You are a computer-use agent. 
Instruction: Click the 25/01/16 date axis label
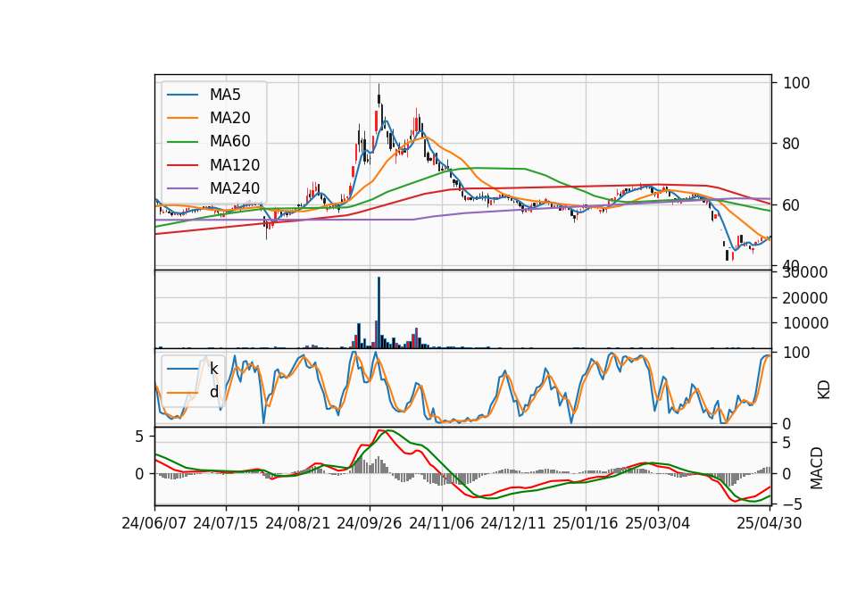click(x=586, y=523)
